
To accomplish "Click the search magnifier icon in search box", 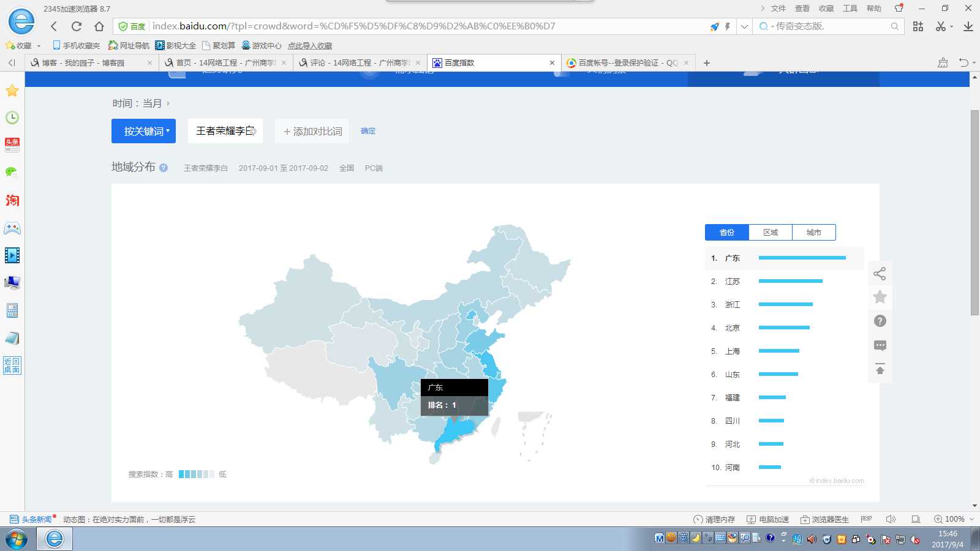I will (895, 26).
